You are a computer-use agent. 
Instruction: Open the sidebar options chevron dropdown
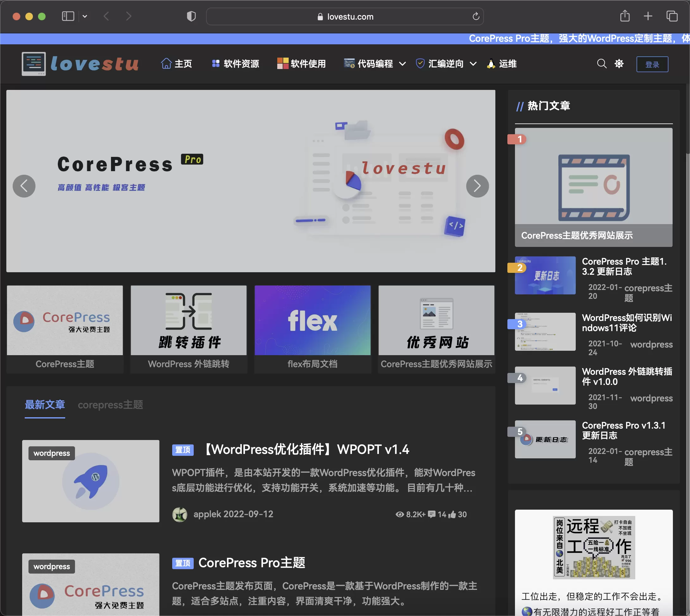(85, 16)
